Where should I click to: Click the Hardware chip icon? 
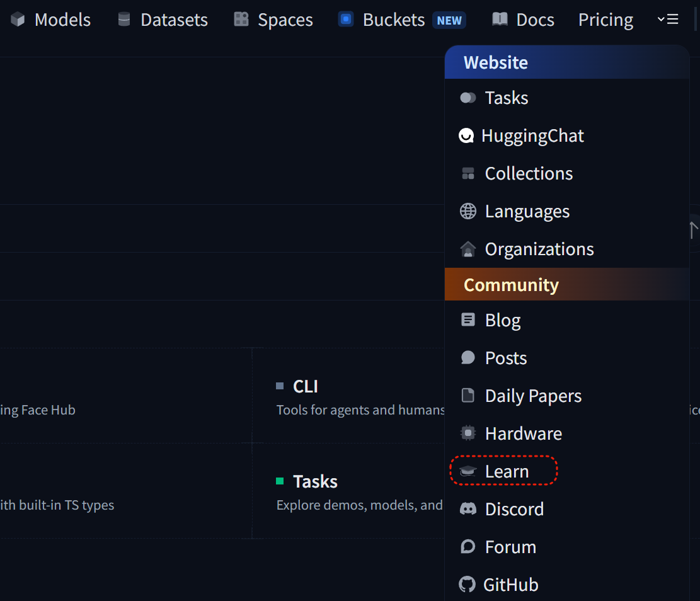pyautogui.click(x=468, y=433)
